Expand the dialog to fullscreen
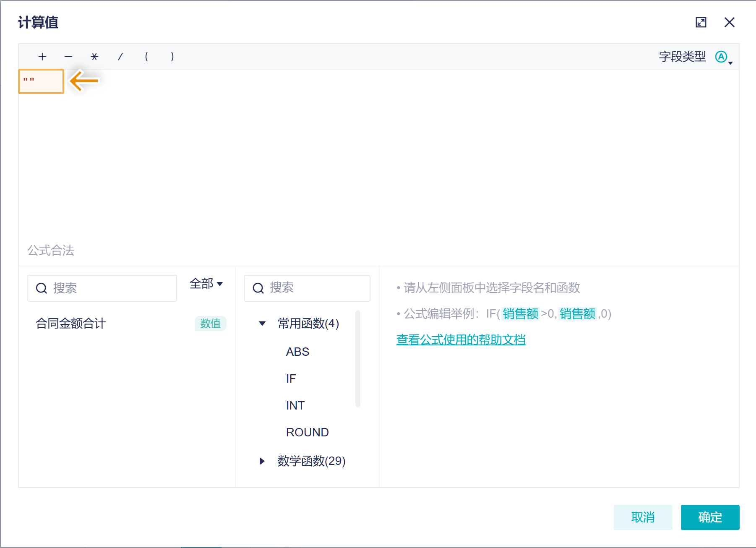Image resolution: width=756 pixels, height=548 pixels. 701,22
